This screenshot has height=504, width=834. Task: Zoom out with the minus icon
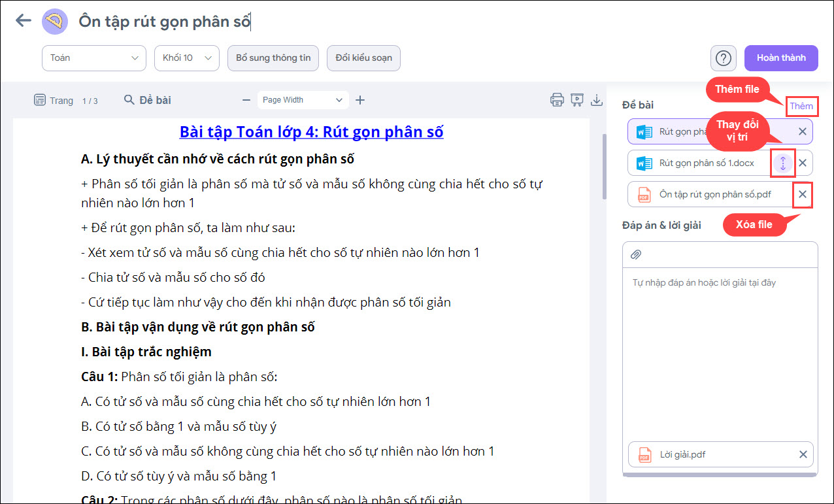click(246, 100)
